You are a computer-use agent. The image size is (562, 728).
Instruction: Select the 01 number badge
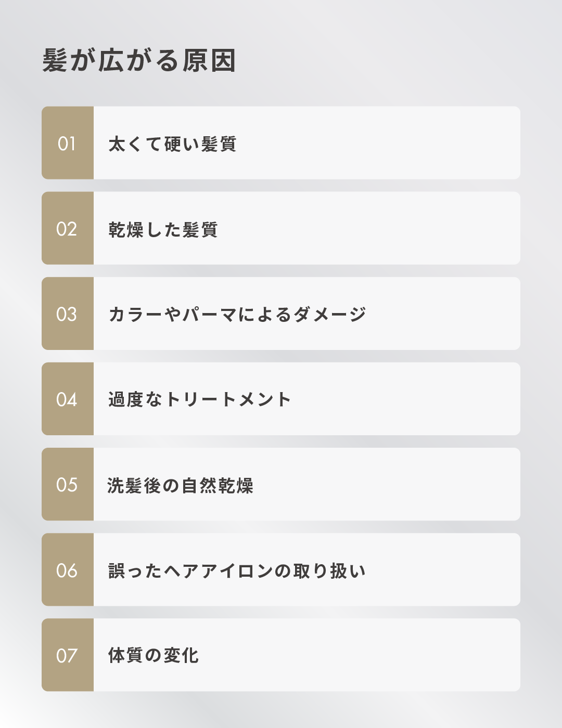67,144
